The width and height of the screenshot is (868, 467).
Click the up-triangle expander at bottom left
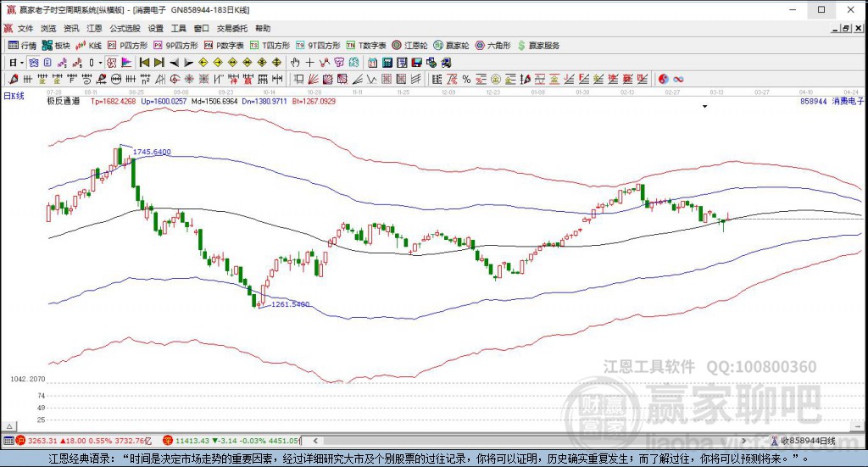(x=8, y=426)
